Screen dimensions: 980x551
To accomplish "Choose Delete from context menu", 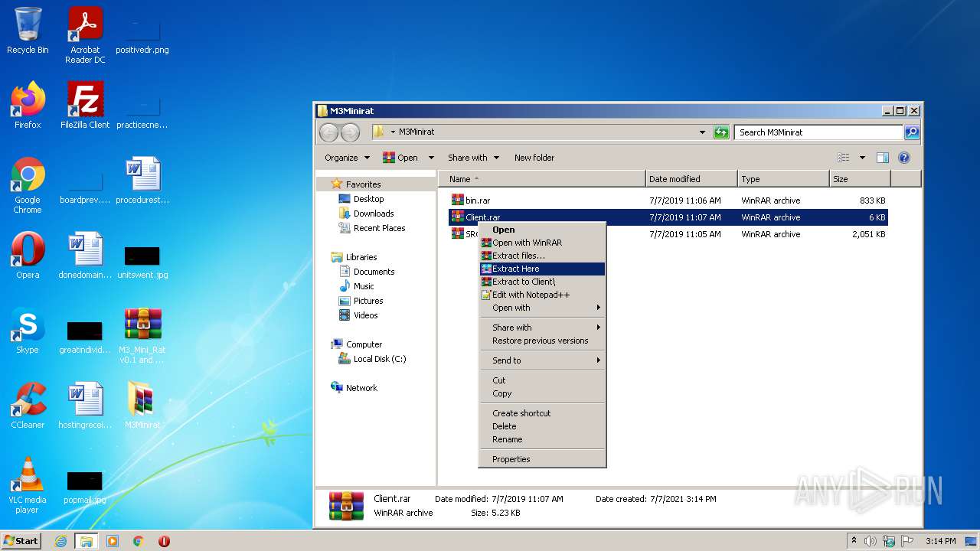I will (x=542, y=426).
